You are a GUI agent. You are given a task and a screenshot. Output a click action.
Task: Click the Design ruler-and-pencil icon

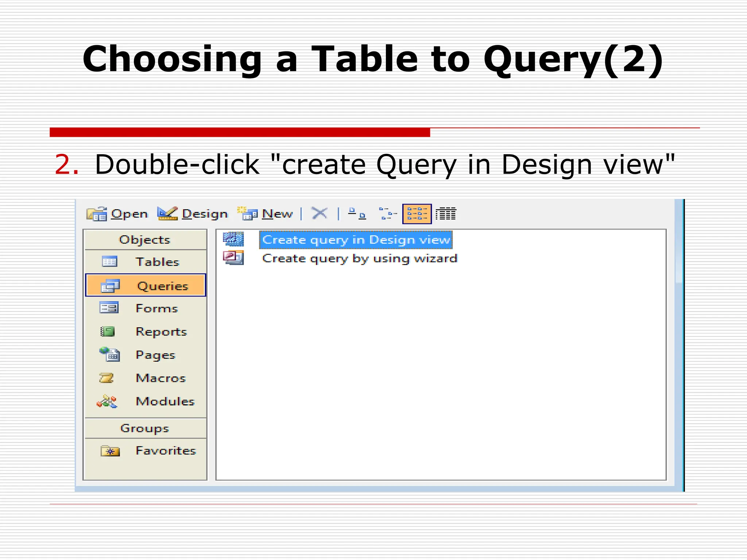[167, 213]
